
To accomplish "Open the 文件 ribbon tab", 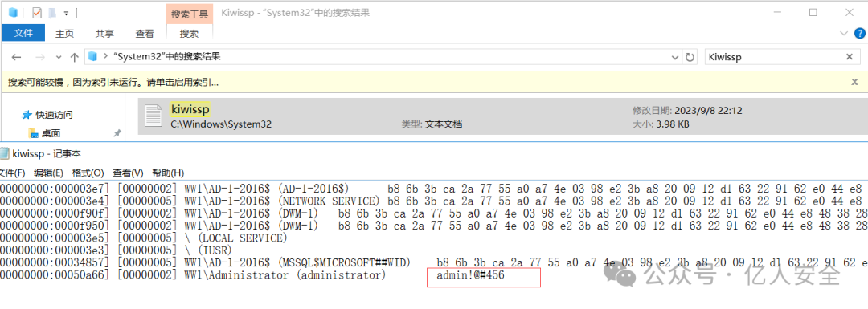I will 23,33.
